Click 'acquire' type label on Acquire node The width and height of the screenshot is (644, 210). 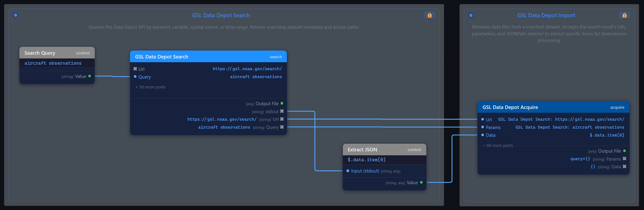click(x=617, y=107)
